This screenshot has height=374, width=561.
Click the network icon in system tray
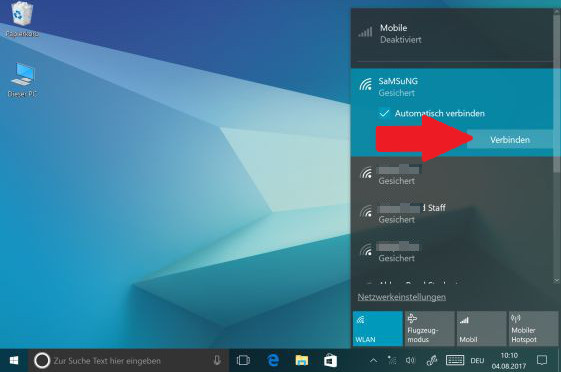pyautogui.click(x=392, y=360)
